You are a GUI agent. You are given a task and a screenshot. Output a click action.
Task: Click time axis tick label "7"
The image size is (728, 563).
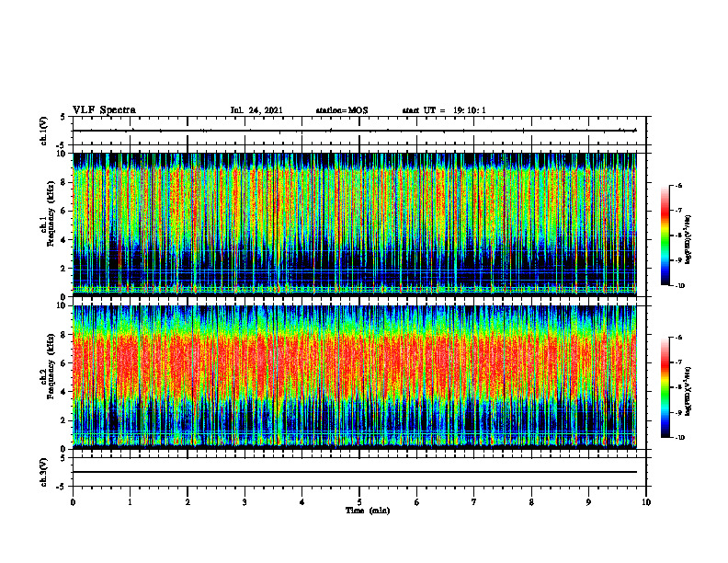(x=474, y=502)
